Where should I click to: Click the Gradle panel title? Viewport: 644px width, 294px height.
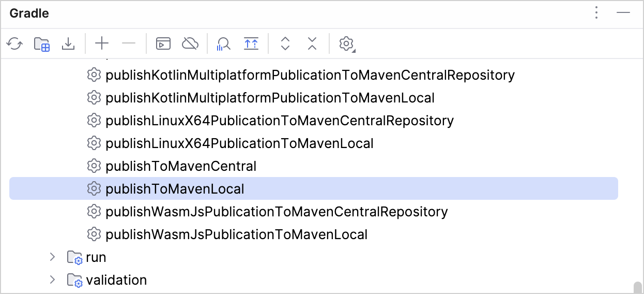pyautogui.click(x=29, y=13)
